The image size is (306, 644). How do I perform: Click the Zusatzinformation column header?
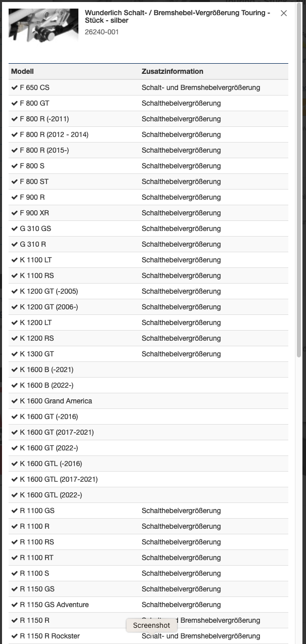pos(172,71)
